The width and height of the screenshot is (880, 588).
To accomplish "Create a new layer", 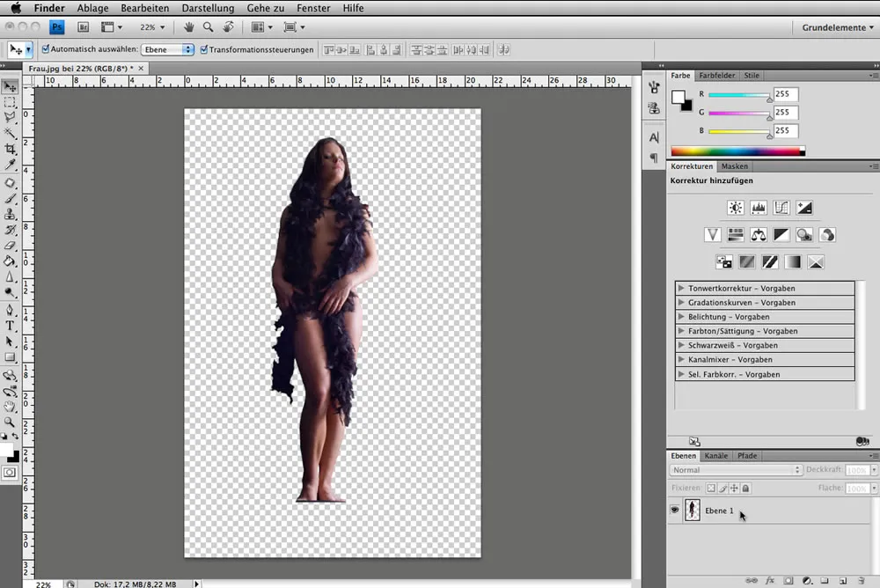I will 842,580.
